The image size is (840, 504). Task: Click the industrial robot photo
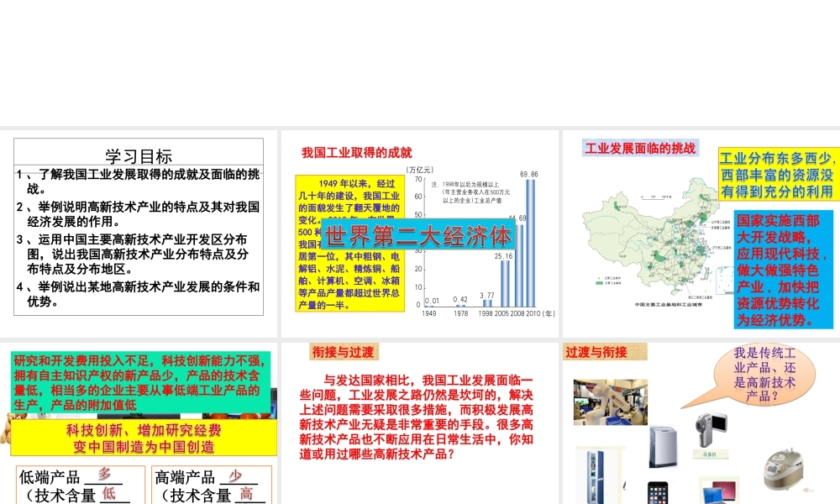(x=610, y=402)
